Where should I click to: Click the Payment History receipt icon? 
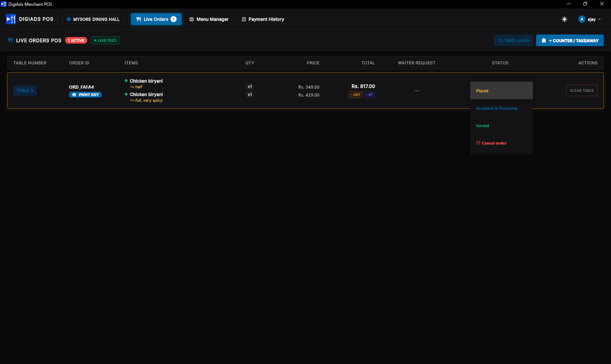244,19
